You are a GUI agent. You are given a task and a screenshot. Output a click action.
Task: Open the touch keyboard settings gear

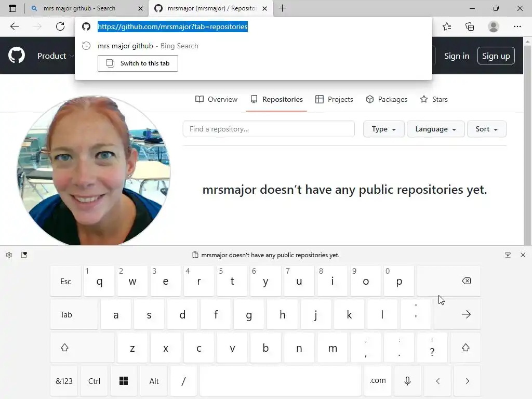[x=9, y=255]
